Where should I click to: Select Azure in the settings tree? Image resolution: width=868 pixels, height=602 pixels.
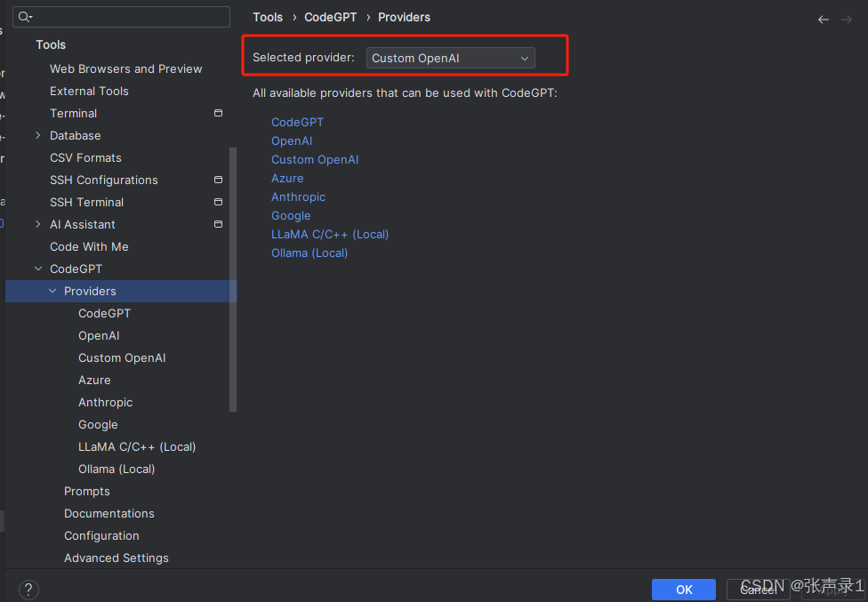(x=94, y=380)
